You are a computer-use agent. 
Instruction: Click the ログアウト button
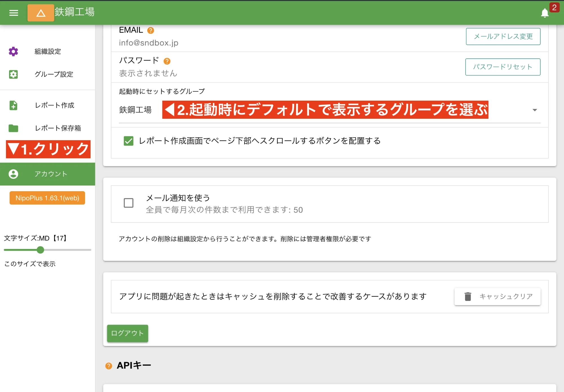click(x=127, y=333)
